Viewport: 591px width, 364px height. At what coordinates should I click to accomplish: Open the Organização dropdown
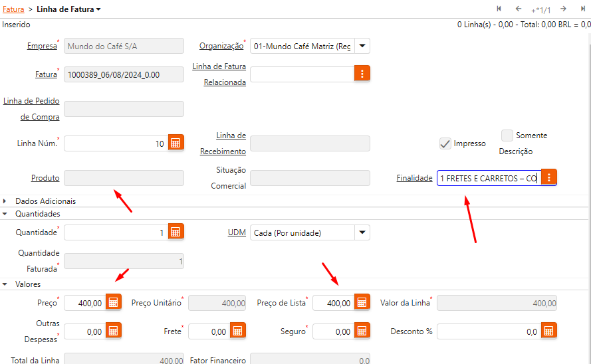(362, 46)
